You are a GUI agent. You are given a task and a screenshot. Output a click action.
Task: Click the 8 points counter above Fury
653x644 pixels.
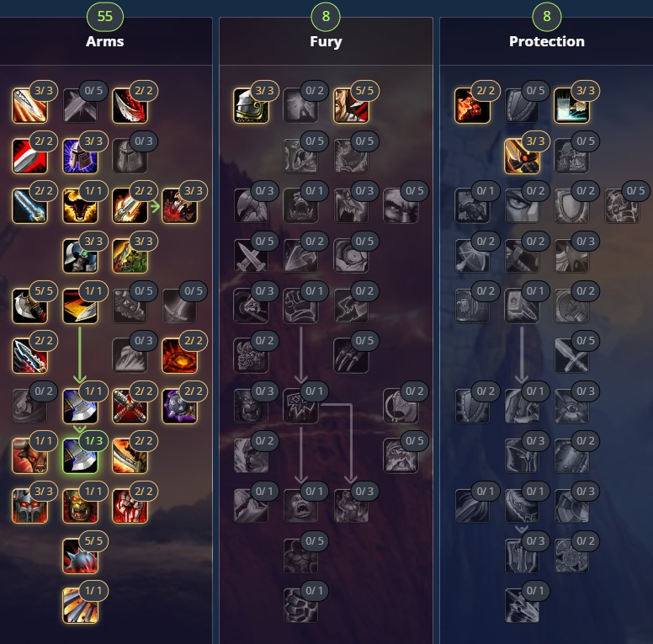click(x=326, y=16)
